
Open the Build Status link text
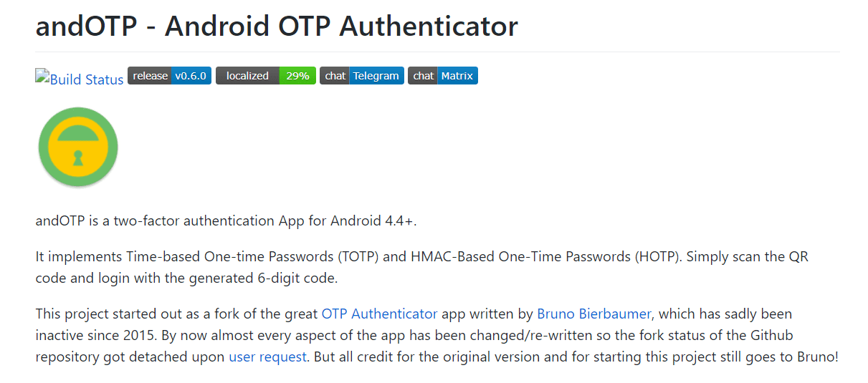[x=87, y=79]
